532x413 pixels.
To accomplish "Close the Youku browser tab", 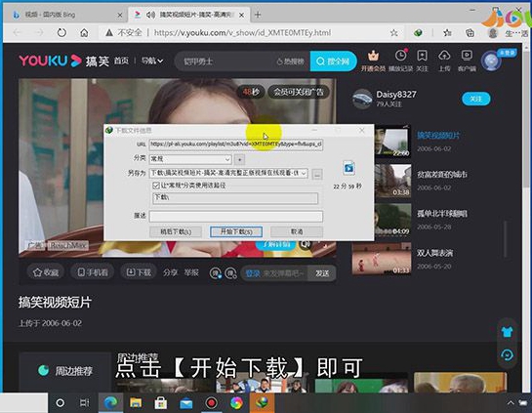I will click(241, 15).
